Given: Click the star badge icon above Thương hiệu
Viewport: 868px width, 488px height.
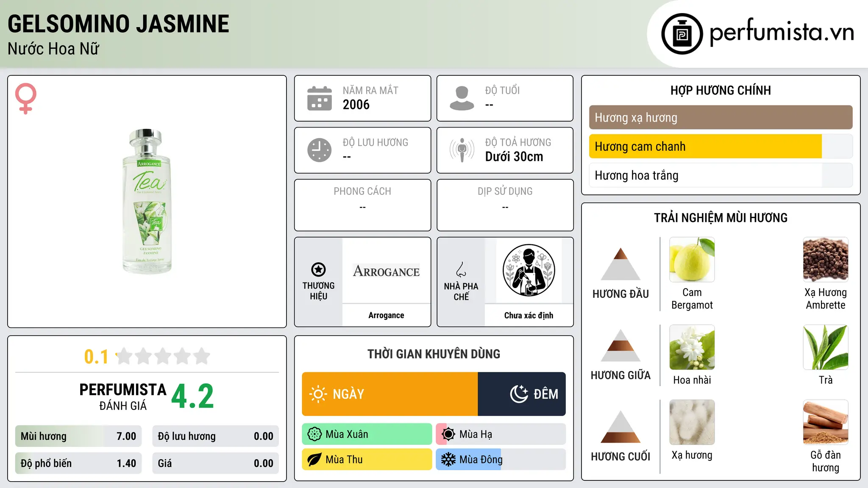Looking at the screenshot, I should click(x=318, y=269).
